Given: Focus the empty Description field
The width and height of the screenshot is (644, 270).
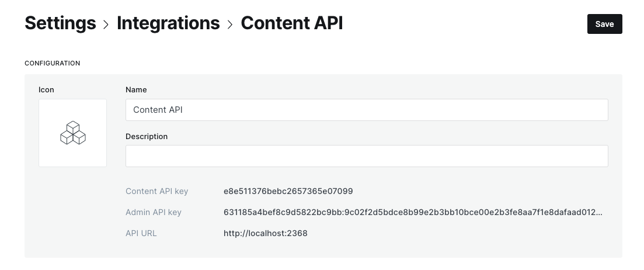Looking at the screenshot, I should (366, 156).
